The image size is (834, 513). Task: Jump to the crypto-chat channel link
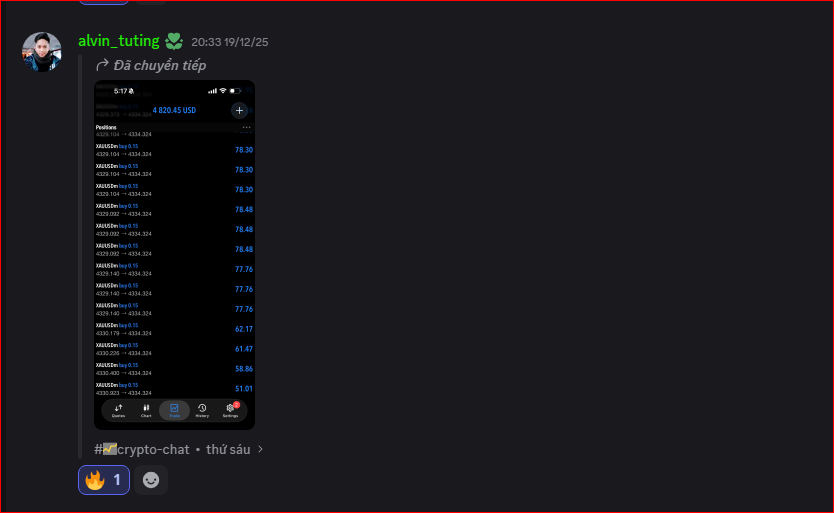[x=141, y=449]
